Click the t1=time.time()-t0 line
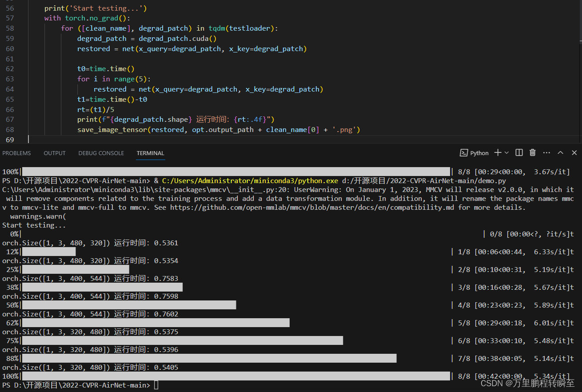 pyautogui.click(x=112, y=100)
